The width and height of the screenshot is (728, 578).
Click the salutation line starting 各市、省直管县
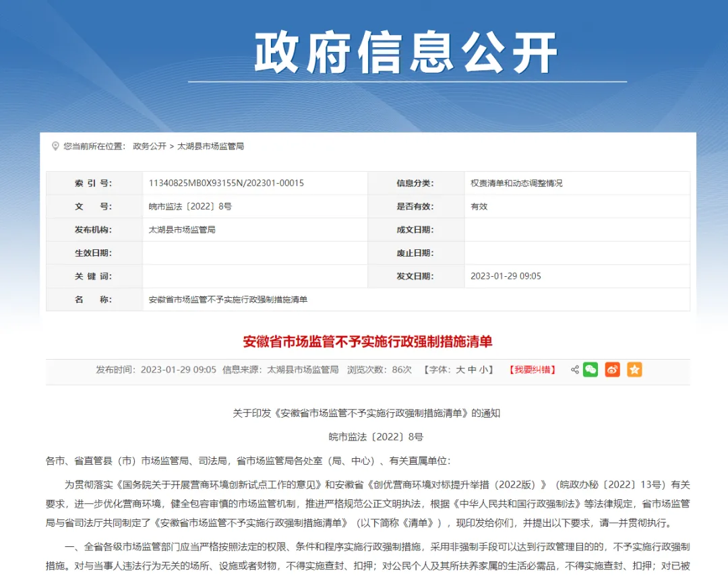click(248, 461)
